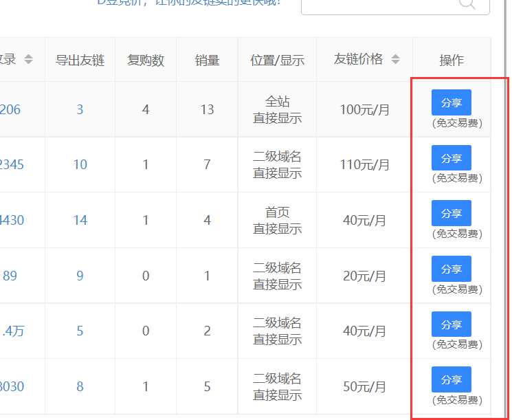Click the 导出友链 value 10 link
The image size is (512, 420).
(x=80, y=165)
